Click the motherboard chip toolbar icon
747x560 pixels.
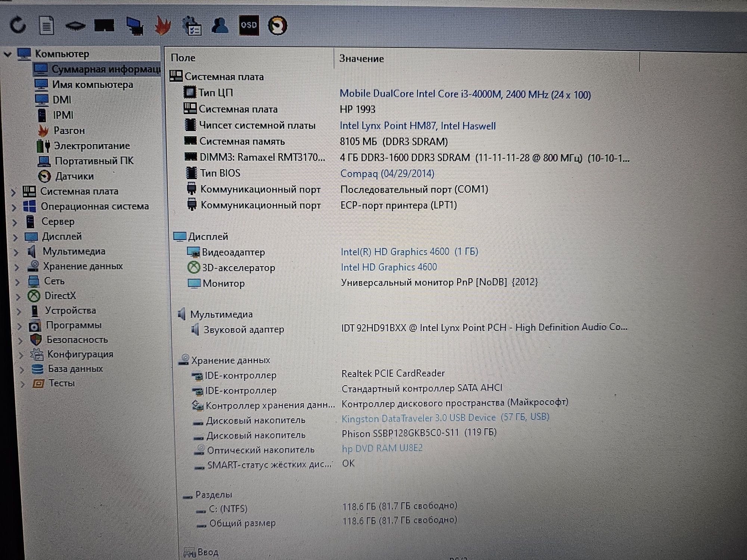pyautogui.click(x=75, y=26)
